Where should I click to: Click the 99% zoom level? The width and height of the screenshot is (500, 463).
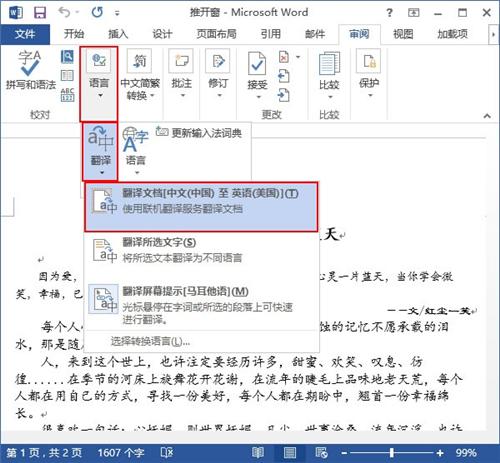[x=466, y=453]
